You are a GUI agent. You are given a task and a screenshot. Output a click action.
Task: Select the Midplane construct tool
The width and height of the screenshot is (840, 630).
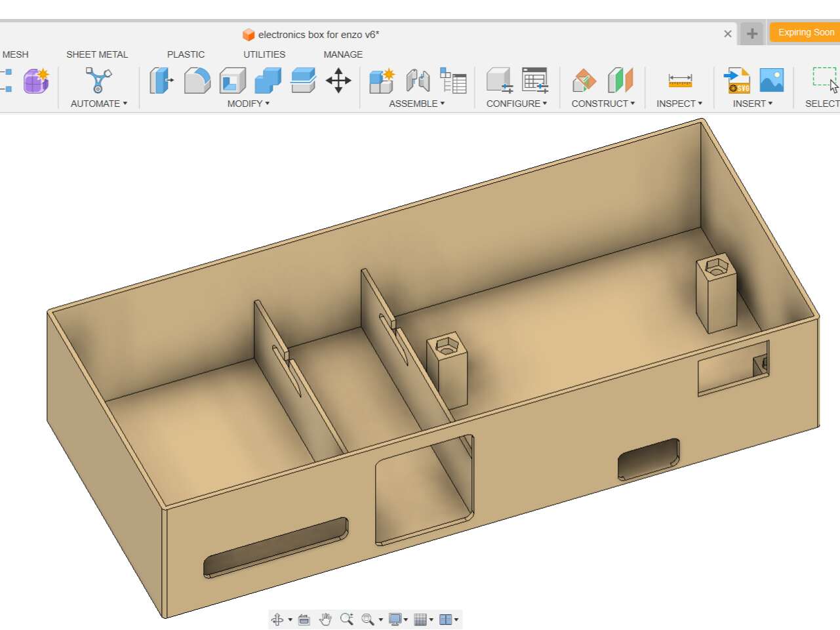click(620, 81)
